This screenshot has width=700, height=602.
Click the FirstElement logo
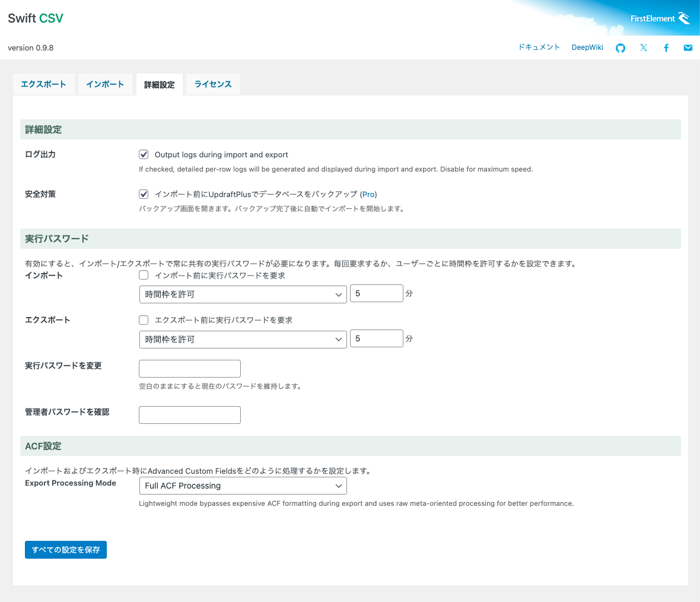click(x=660, y=18)
